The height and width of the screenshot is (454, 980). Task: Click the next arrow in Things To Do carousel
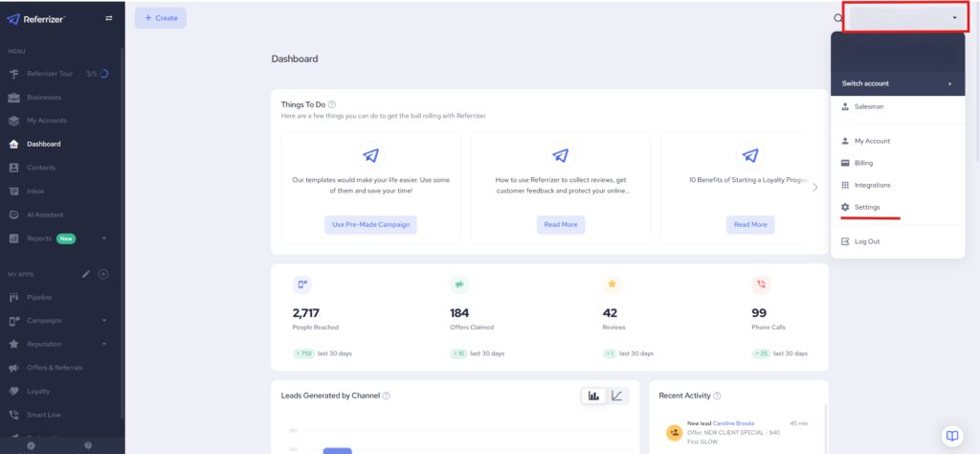(815, 187)
